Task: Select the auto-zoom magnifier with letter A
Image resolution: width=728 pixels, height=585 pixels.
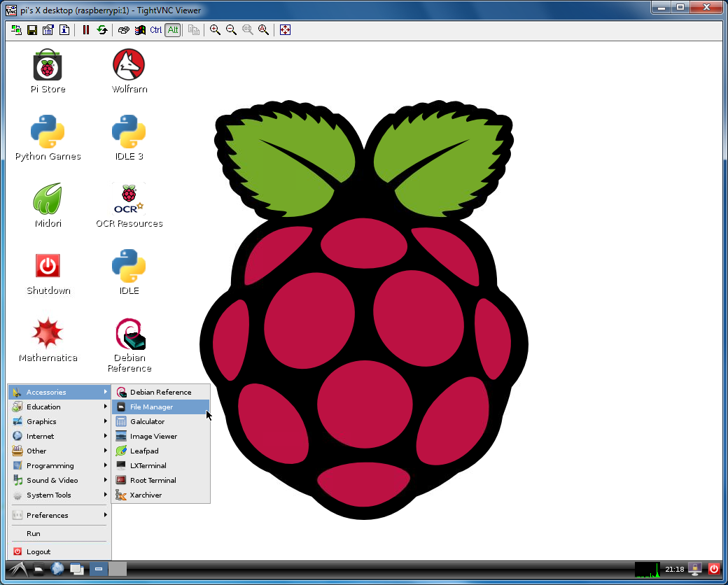Action: (x=263, y=30)
